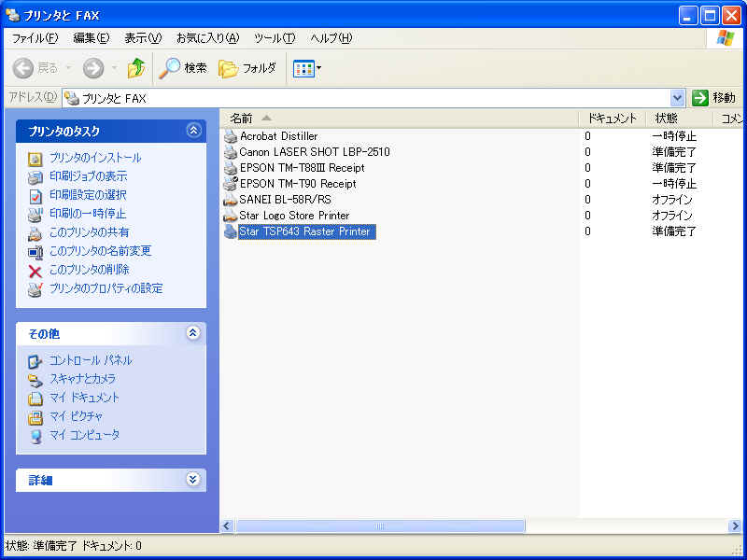747x560 pixels.
Task: Click the マイ ピクチャ icon
Action: [35, 417]
